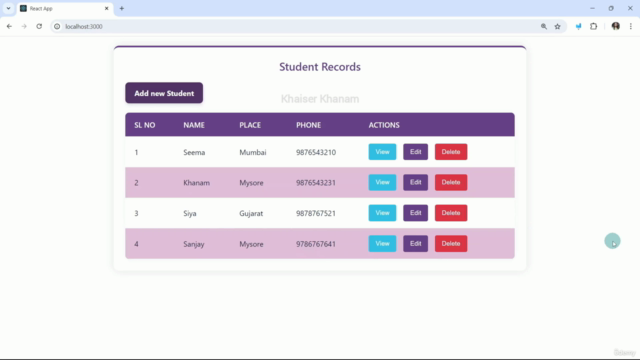Open the Chrome profile avatar
This screenshot has height=360, width=640.
(x=616, y=27)
